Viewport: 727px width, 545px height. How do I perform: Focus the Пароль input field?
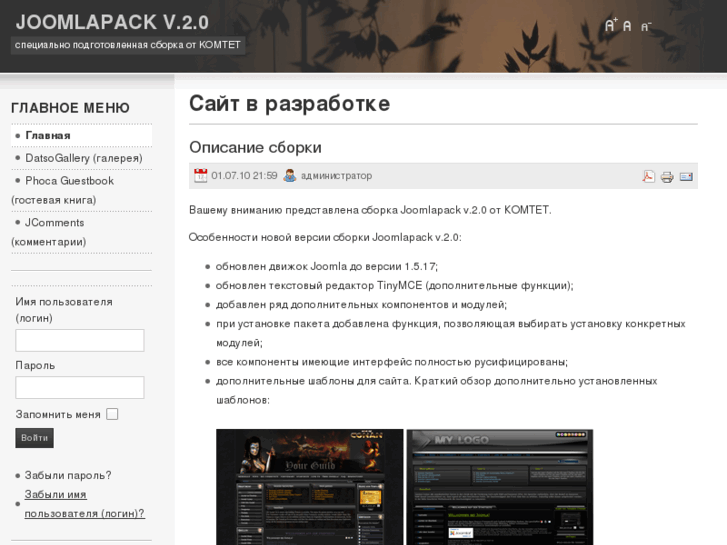(x=80, y=387)
